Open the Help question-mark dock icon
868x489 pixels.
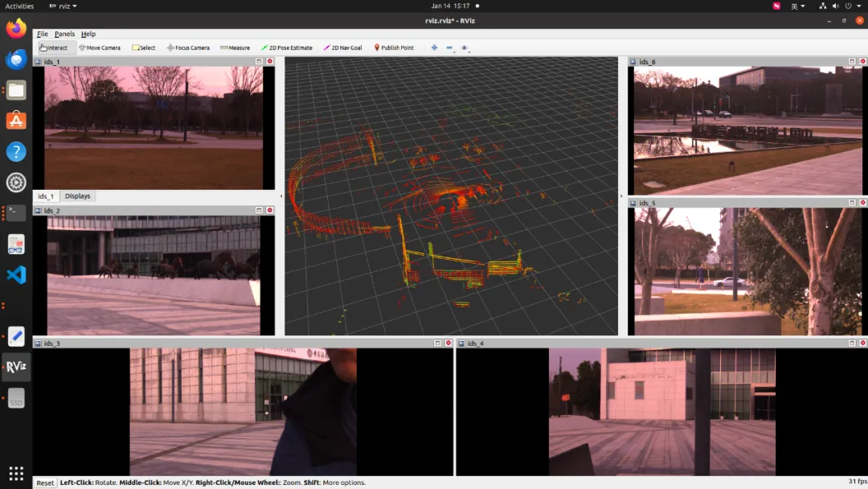(16, 152)
